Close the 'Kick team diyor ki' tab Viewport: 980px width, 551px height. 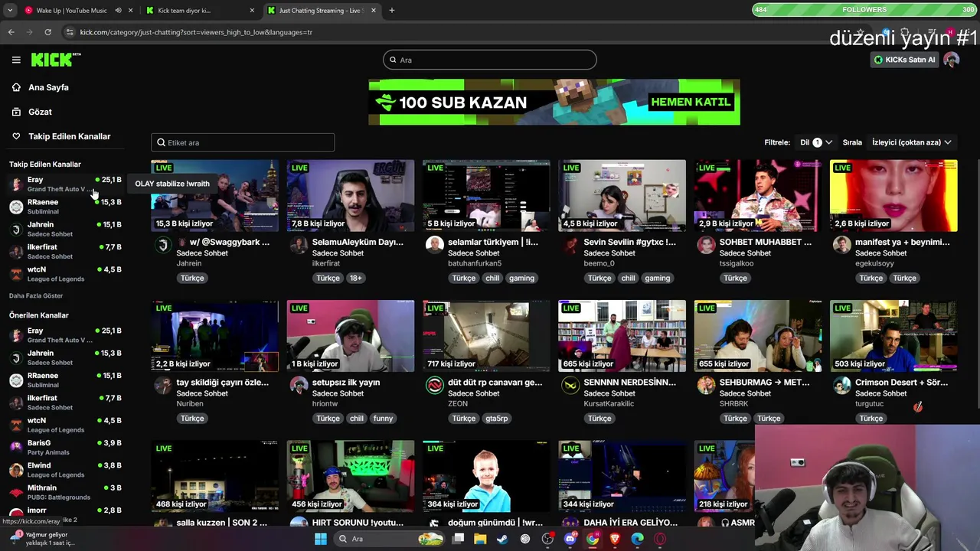[253, 11]
